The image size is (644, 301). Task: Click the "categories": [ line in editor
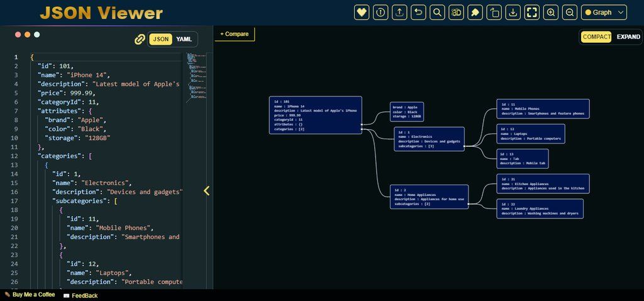point(65,156)
